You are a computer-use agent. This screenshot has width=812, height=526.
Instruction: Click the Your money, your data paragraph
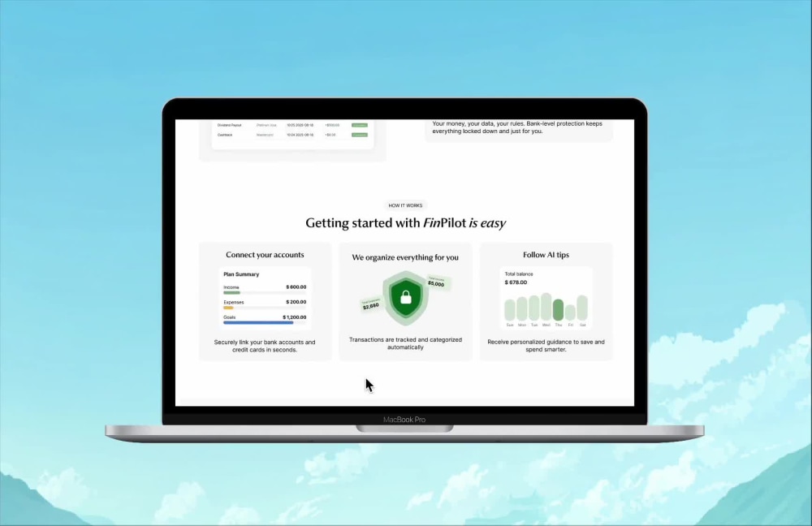[517, 127]
